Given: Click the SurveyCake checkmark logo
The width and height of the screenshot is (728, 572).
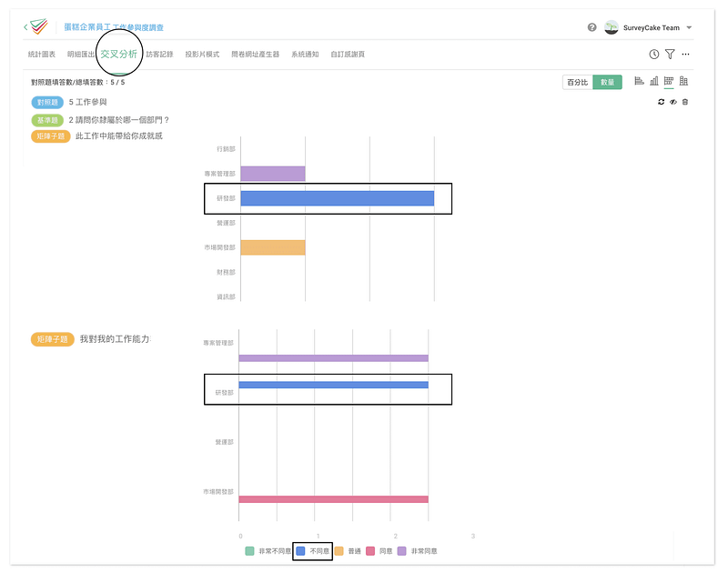Looking at the screenshot, I should [39, 26].
